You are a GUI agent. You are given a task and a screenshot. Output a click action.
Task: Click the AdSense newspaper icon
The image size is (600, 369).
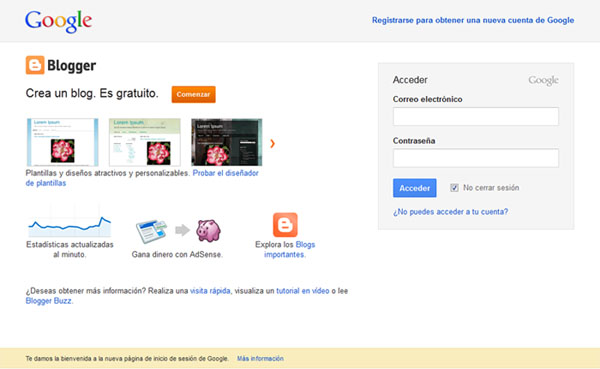[152, 231]
